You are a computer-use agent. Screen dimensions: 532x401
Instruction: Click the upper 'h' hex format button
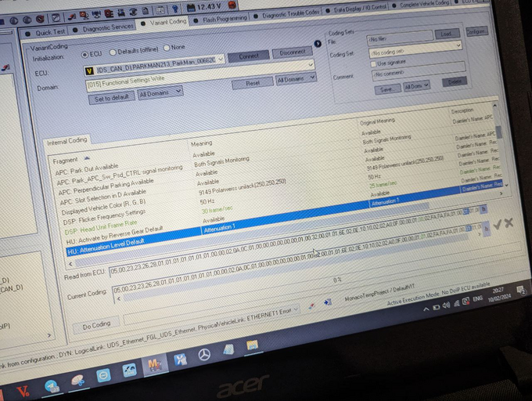pyautogui.click(x=483, y=209)
